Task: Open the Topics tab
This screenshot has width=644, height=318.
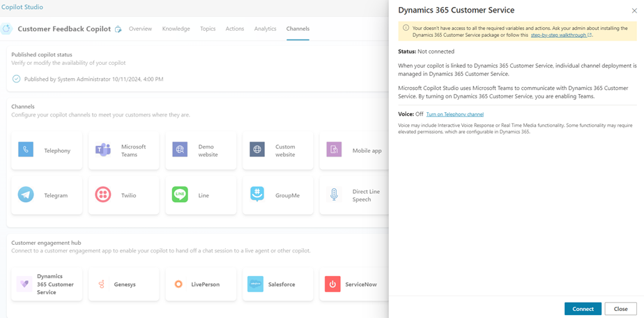Action: coord(208,29)
